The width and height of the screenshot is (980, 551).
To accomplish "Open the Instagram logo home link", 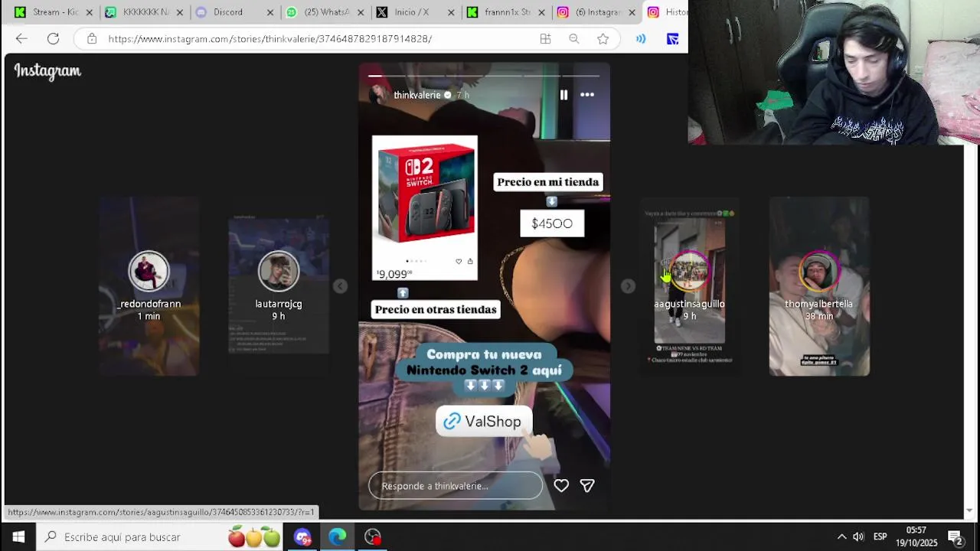I will point(47,71).
